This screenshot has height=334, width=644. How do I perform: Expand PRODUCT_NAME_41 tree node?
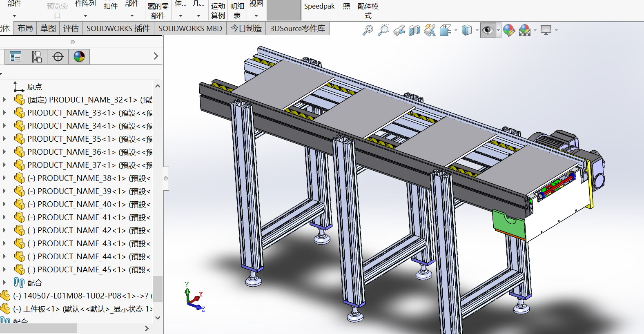[4, 217]
